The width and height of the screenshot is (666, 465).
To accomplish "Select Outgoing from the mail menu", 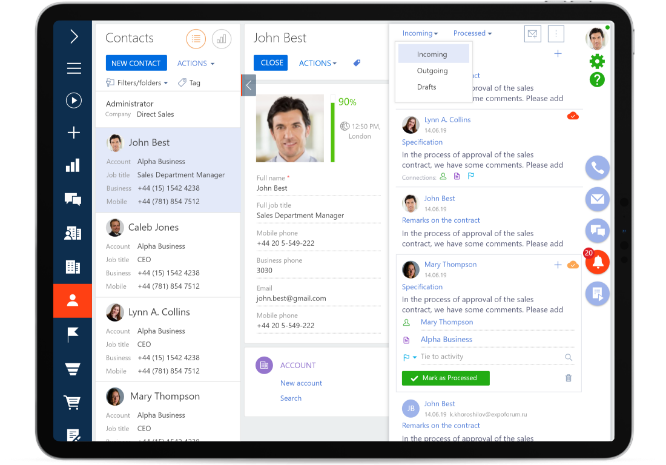I will 433,70.
